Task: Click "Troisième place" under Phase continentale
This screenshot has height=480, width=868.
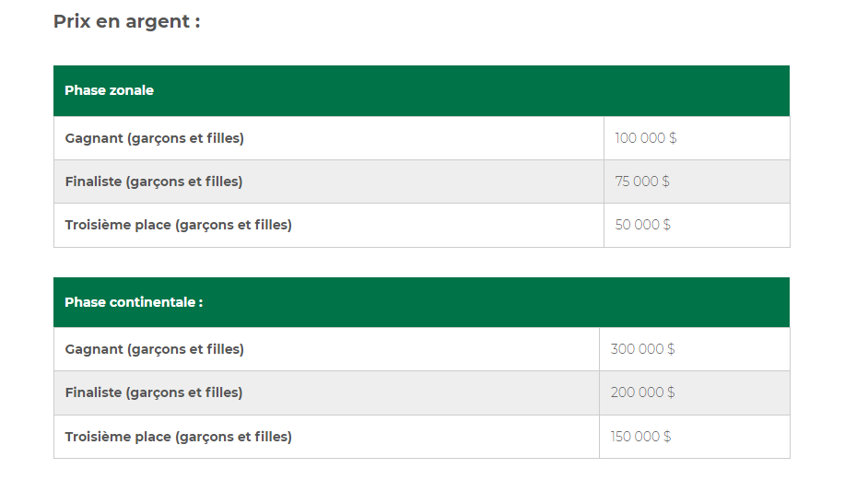Action: click(118, 437)
